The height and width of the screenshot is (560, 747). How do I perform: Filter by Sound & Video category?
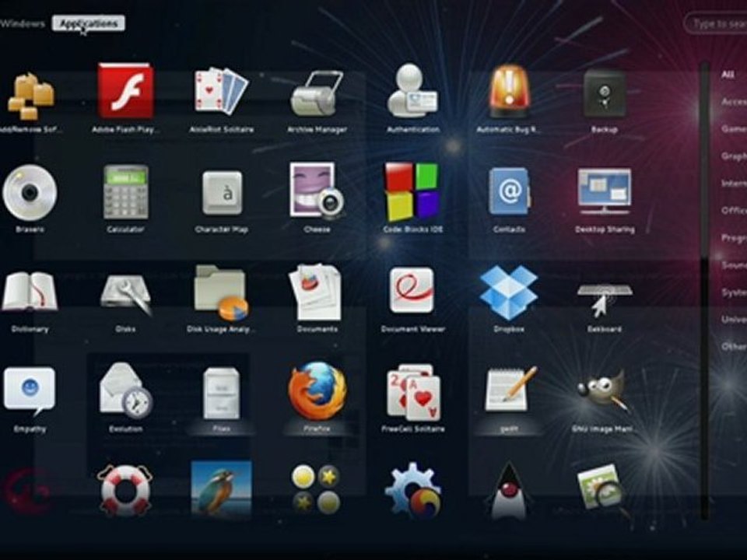click(x=734, y=264)
